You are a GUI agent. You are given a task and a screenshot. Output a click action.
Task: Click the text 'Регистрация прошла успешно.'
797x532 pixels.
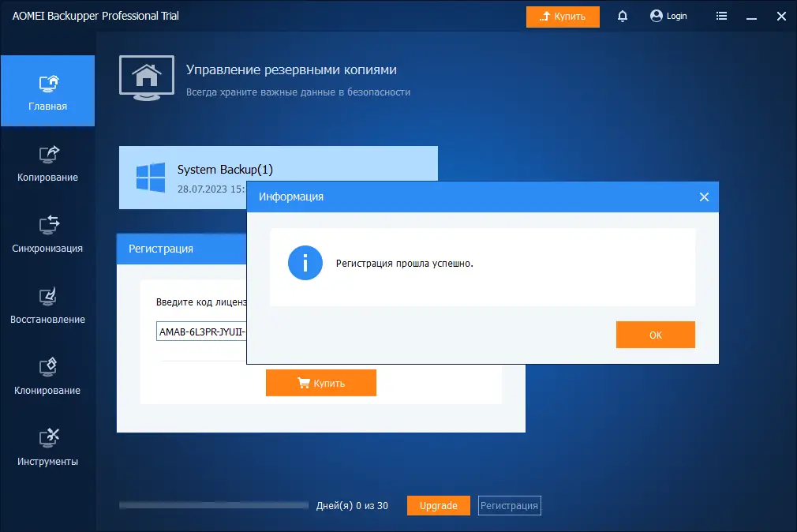point(404,264)
